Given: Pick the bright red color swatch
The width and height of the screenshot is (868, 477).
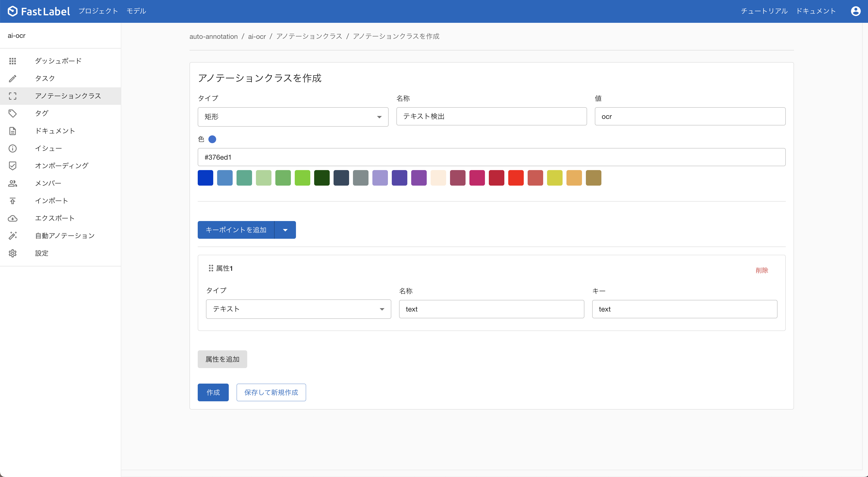Looking at the screenshot, I should (x=516, y=178).
